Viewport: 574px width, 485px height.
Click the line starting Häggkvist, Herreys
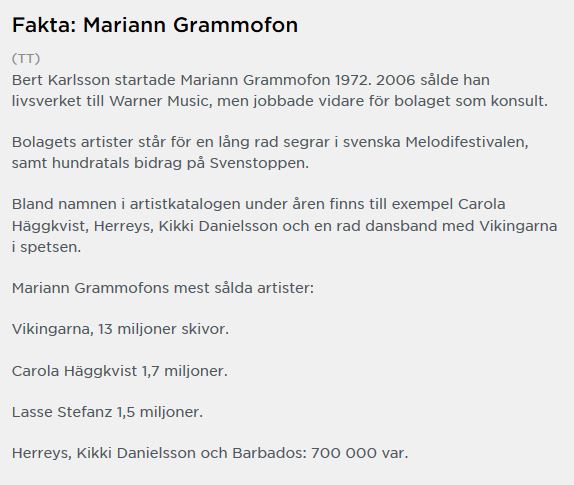click(284, 226)
